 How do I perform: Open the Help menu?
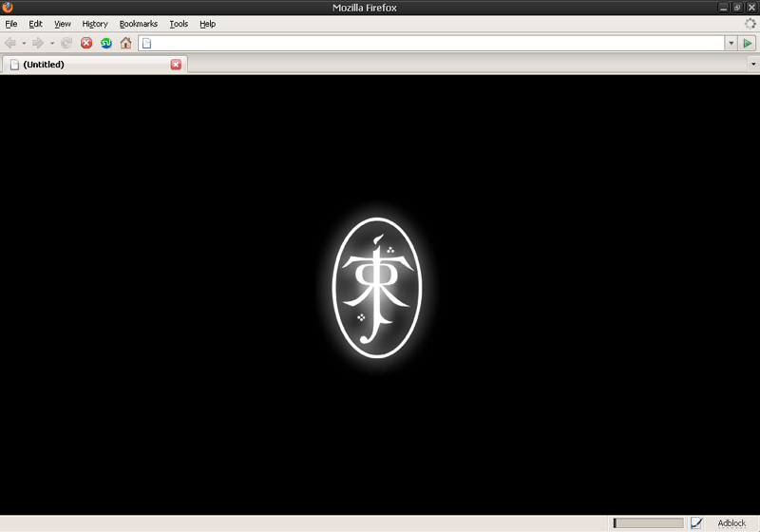(x=207, y=24)
